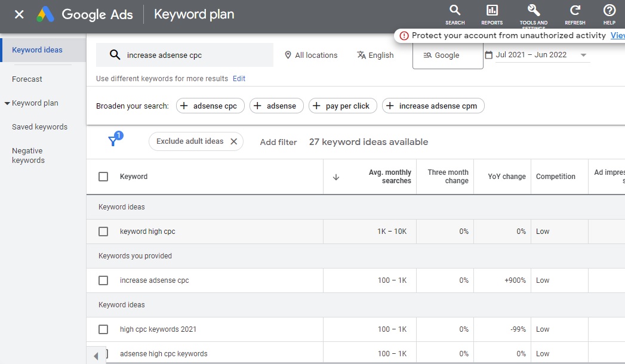Add 'adsense cpc' broaden suggestion
Screen dimensions: 625x364
coord(210,106)
